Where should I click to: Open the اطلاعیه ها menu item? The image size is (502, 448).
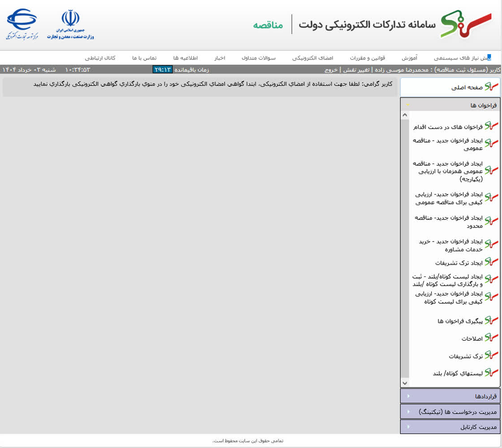coord(186,58)
